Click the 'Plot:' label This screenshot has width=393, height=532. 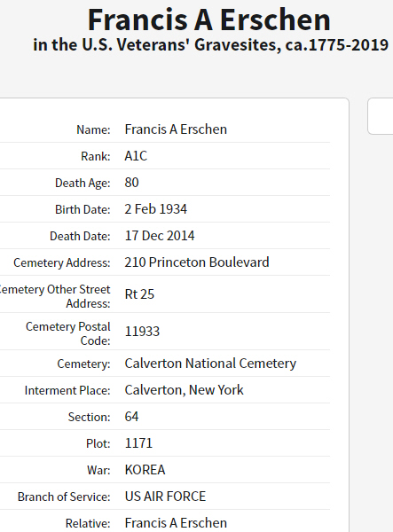click(x=98, y=443)
